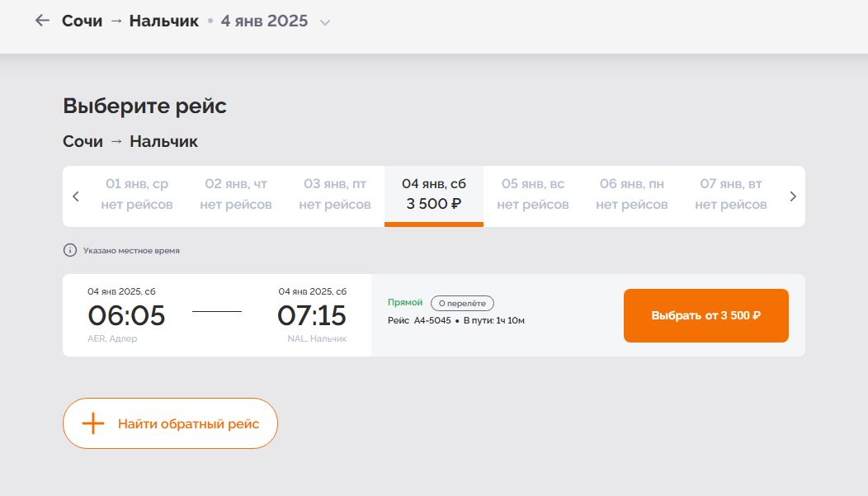The width and height of the screenshot is (868, 496).
Task: Click the orange plus icon
Action: 93,423
